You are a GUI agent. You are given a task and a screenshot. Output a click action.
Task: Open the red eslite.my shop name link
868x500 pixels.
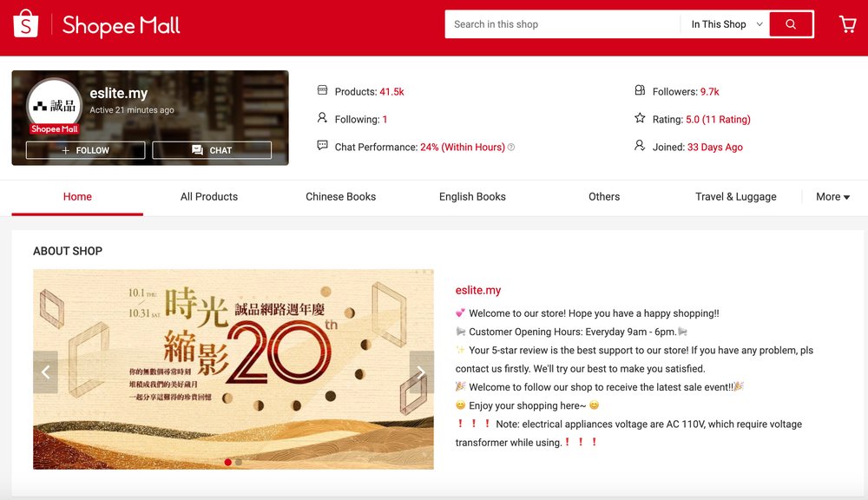(x=478, y=290)
